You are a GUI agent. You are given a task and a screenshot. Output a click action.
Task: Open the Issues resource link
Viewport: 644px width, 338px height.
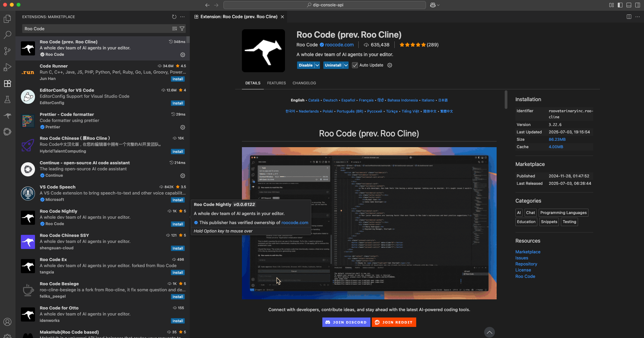coord(522,258)
